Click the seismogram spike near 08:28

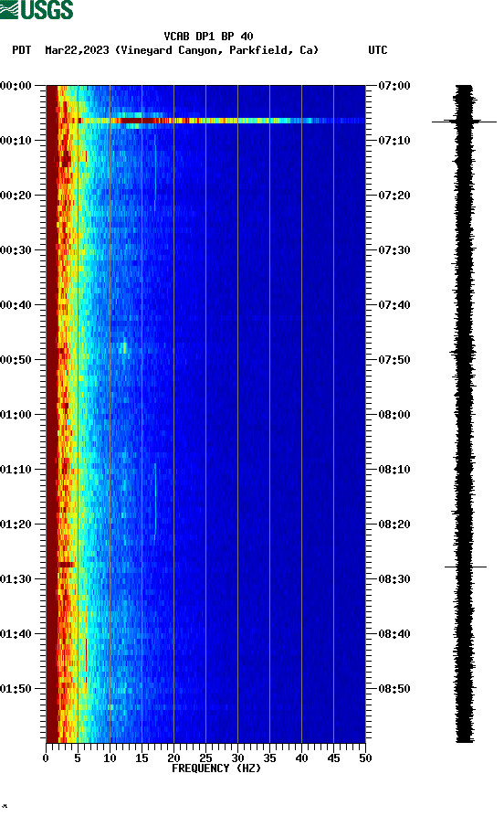coord(466,567)
